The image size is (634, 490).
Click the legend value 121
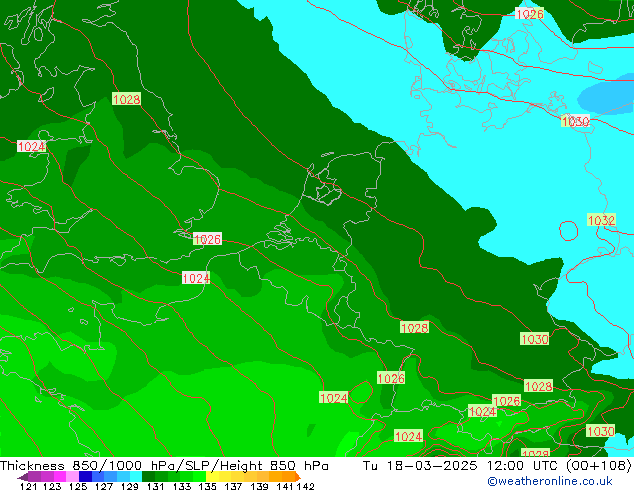(28, 486)
